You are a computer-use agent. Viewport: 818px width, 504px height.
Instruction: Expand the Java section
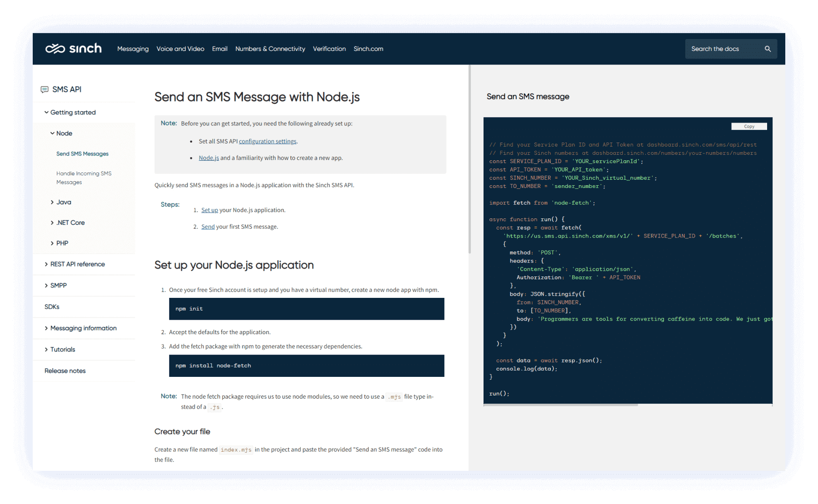click(52, 202)
